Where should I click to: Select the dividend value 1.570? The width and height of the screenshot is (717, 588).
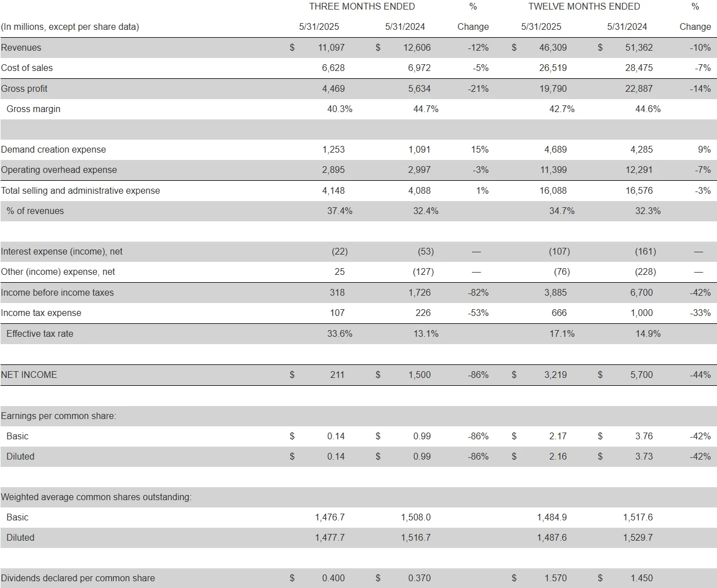555,578
